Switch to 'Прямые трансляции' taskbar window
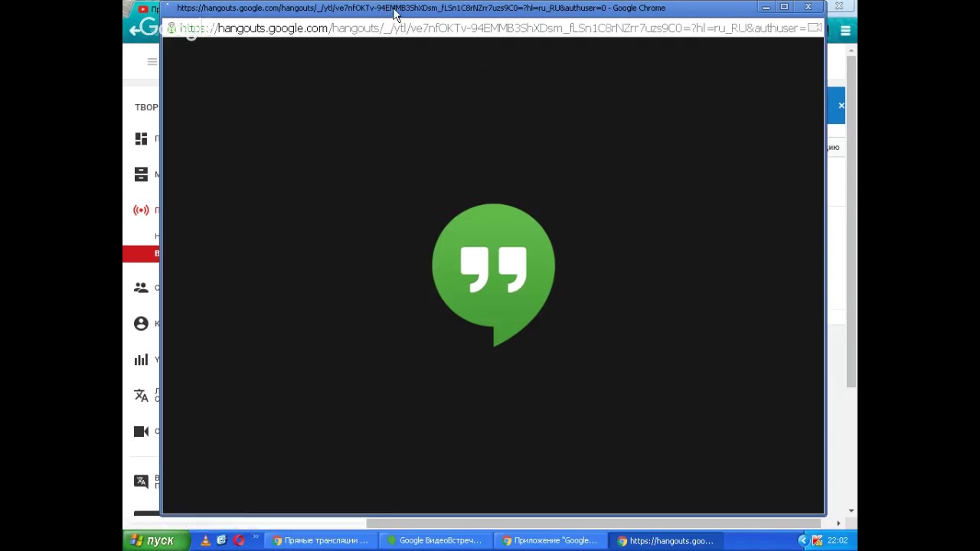Image resolution: width=980 pixels, height=551 pixels. [322, 541]
